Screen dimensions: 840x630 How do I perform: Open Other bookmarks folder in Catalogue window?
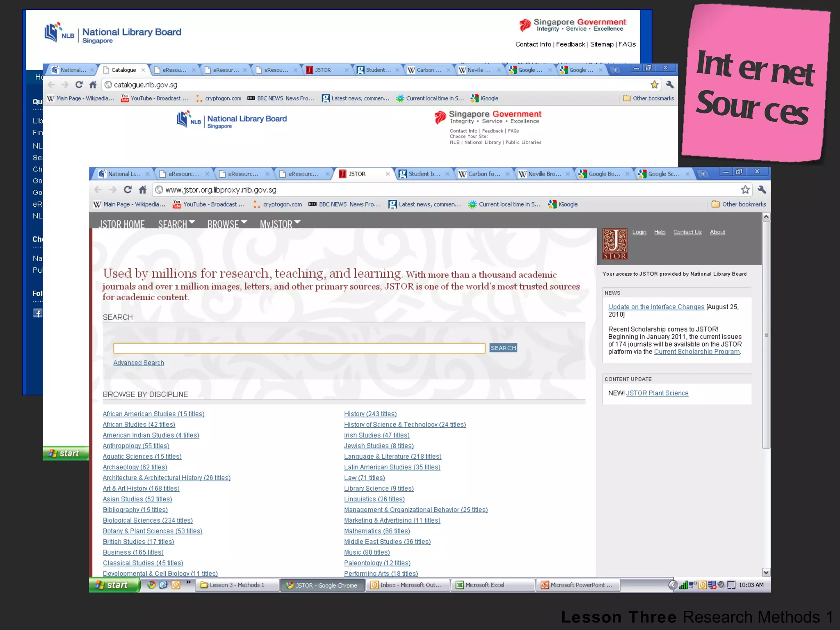click(x=648, y=98)
